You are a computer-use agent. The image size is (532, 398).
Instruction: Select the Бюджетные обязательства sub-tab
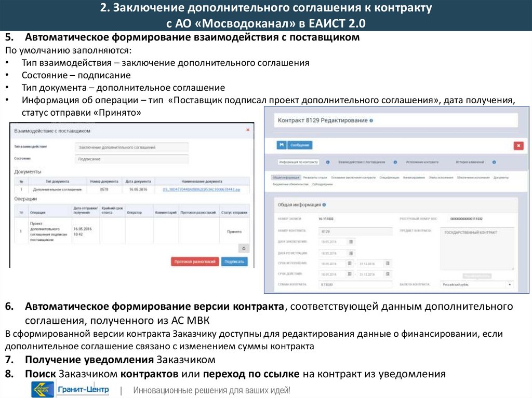pos(291,184)
